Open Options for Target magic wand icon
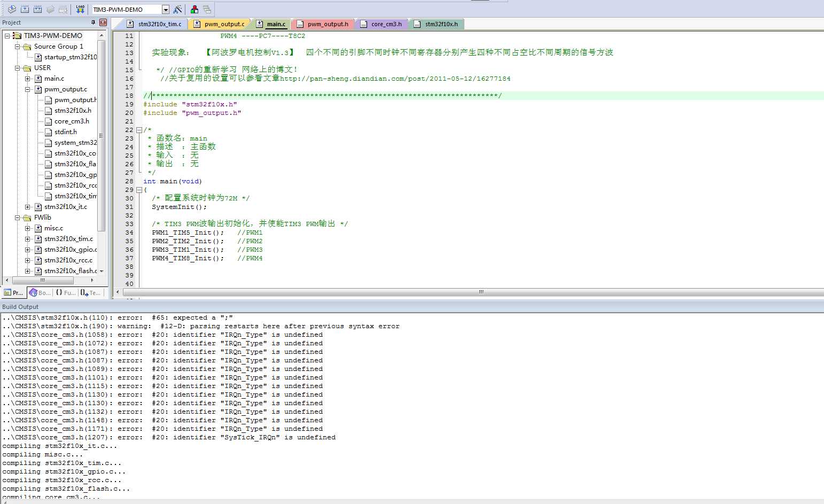Viewport: 824px width, 504px height. pyautogui.click(x=178, y=9)
